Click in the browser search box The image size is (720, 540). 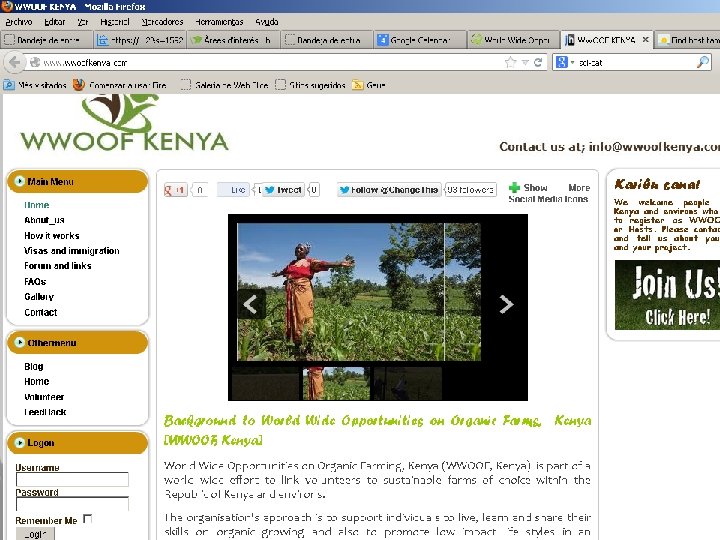636,62
